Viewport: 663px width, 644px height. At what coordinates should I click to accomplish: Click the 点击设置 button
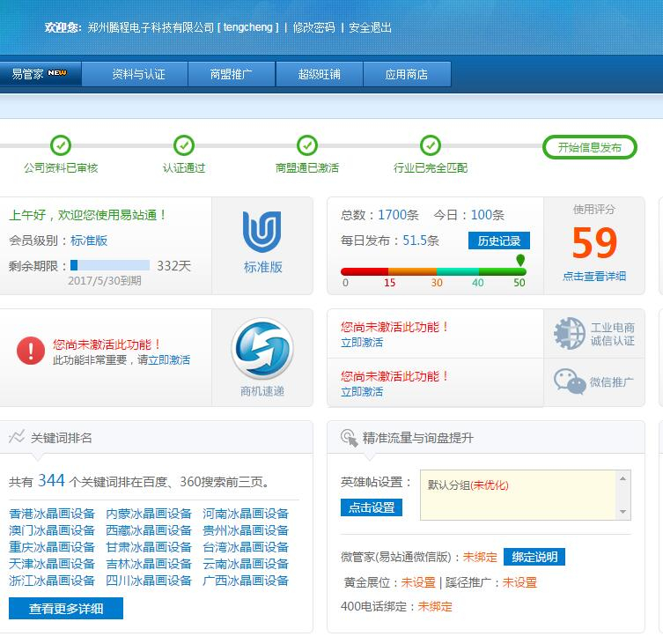pos(372,507)
